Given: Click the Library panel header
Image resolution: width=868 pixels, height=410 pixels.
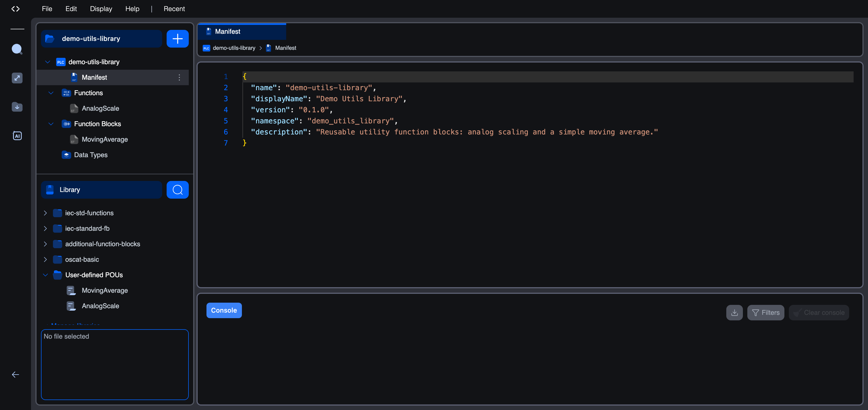Looking at the screenshot, I should coord(101,190).
